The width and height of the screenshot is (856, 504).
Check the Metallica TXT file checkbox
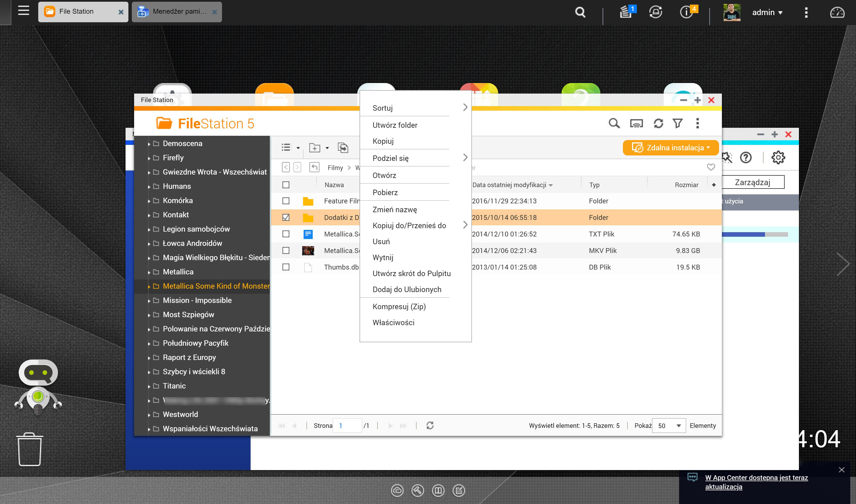click(x=286, y=234)
